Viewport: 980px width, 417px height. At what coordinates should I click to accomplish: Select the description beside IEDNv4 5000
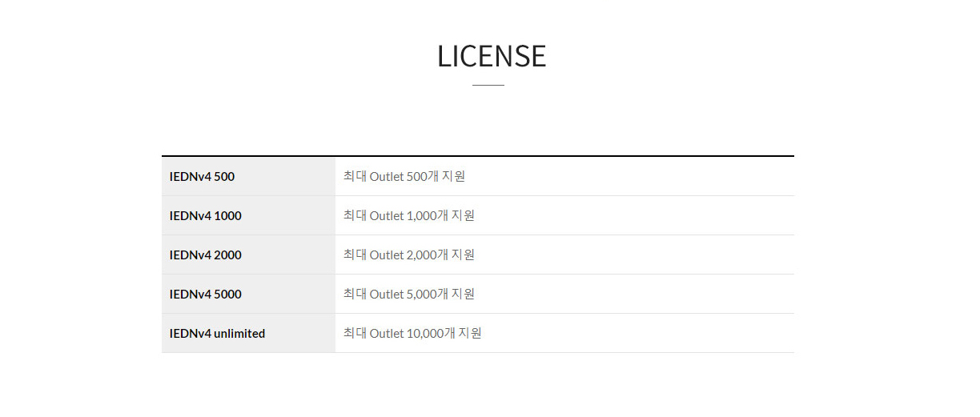(409, 294)
